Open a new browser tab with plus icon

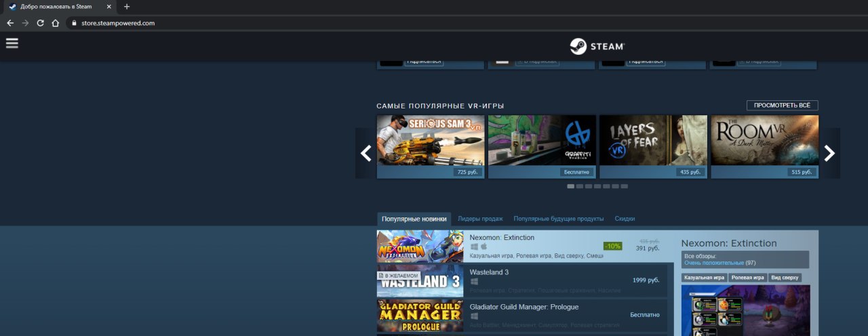127,7
